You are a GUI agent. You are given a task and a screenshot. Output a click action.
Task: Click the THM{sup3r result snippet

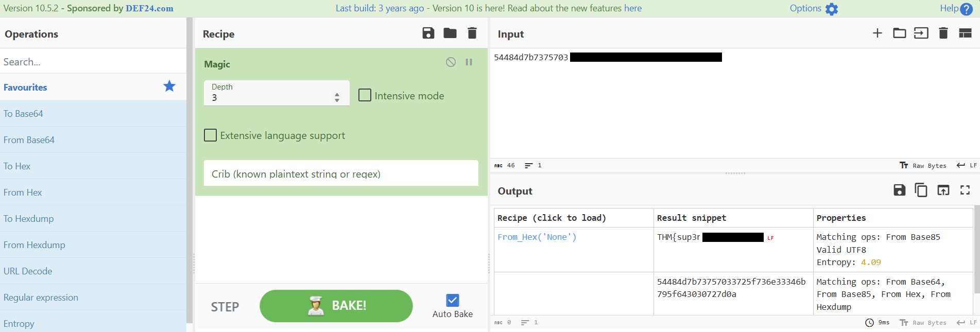678,237
